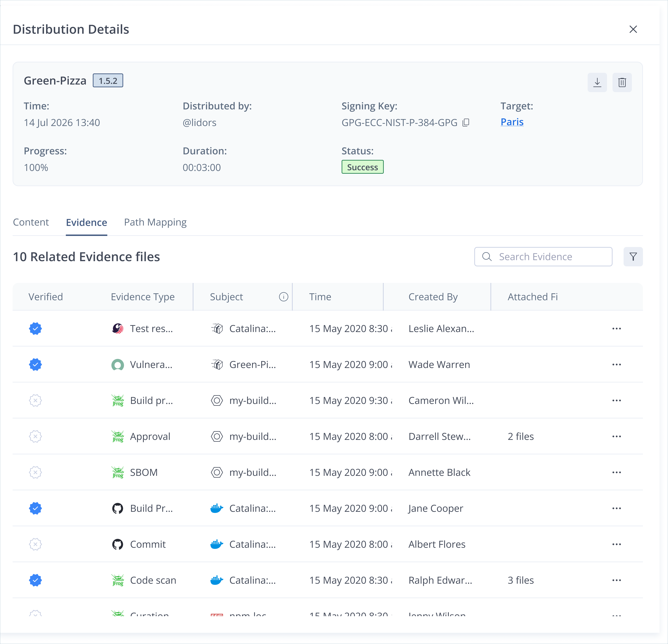Switch to the Content tab
This screenshot has height=644, width=668.
31,222
